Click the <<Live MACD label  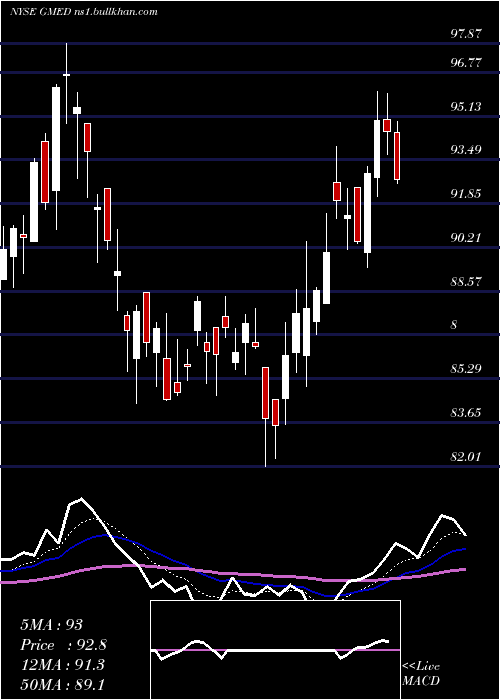(x=421, y=673)
